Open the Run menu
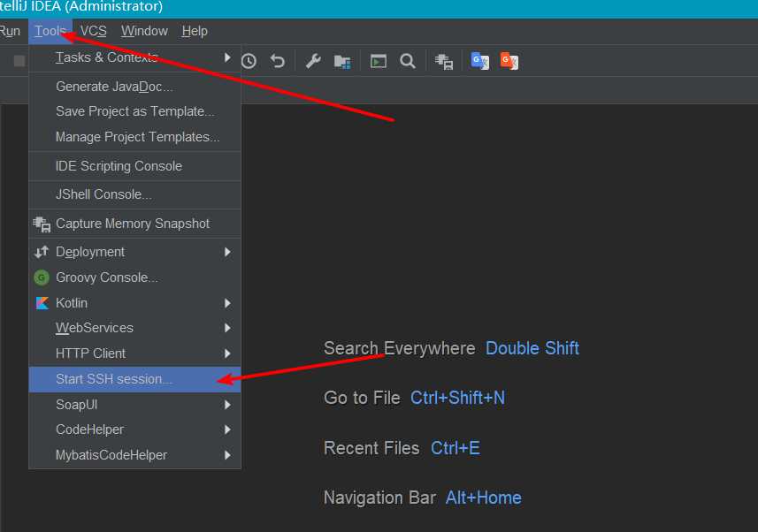The height and width of the screenshot is (532, 758). click(10, 32)
